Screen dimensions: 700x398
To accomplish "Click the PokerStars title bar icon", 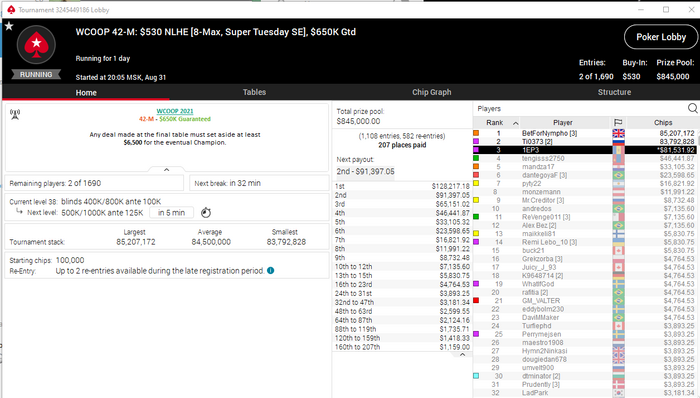I will [x=11, y=9].
